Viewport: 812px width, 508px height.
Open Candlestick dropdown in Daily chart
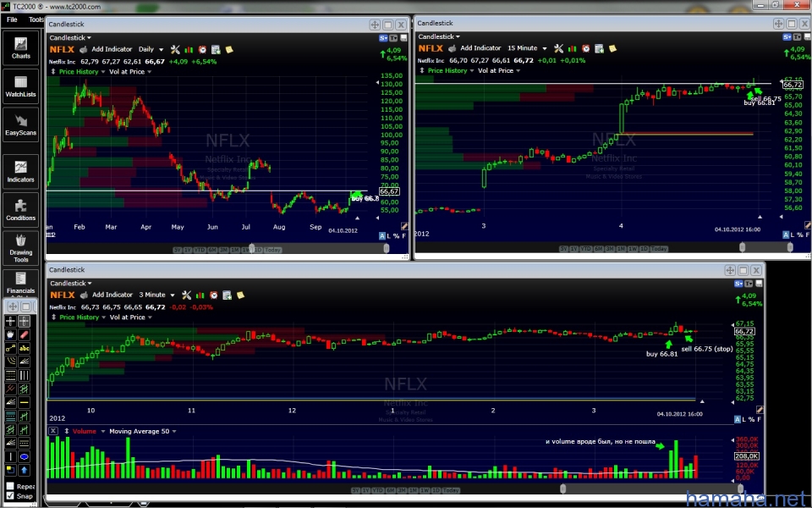tap(70, 37)
